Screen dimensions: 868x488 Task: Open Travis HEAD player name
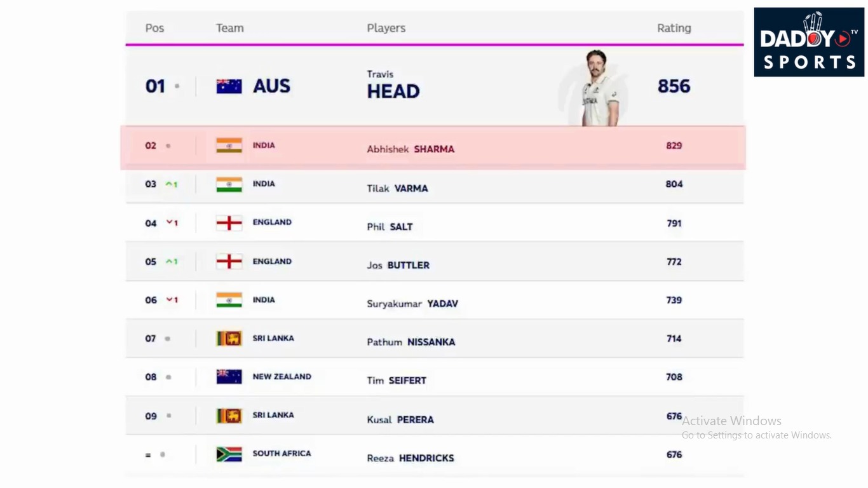point(393,85)
